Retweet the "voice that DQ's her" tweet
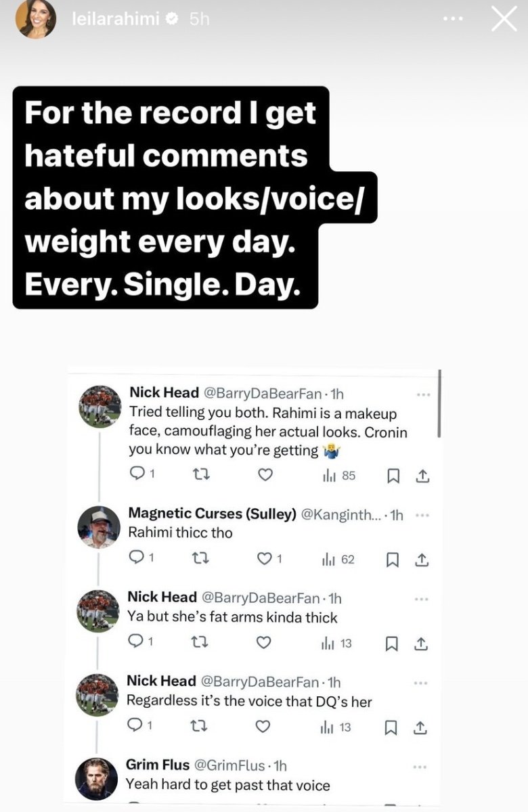Screen dimensions: 528x812 200,727
